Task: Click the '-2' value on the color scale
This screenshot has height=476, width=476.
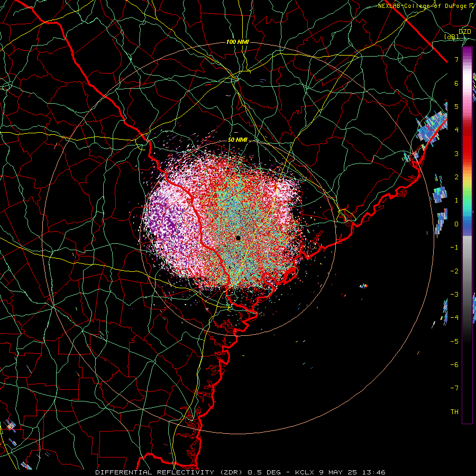Action: 454,271
